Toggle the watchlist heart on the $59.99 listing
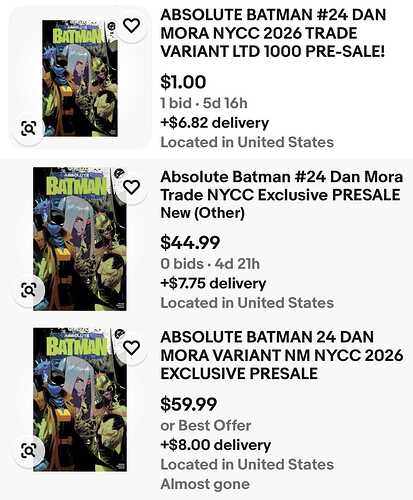The height and width of the screenshot is (500, 413). 131,348
